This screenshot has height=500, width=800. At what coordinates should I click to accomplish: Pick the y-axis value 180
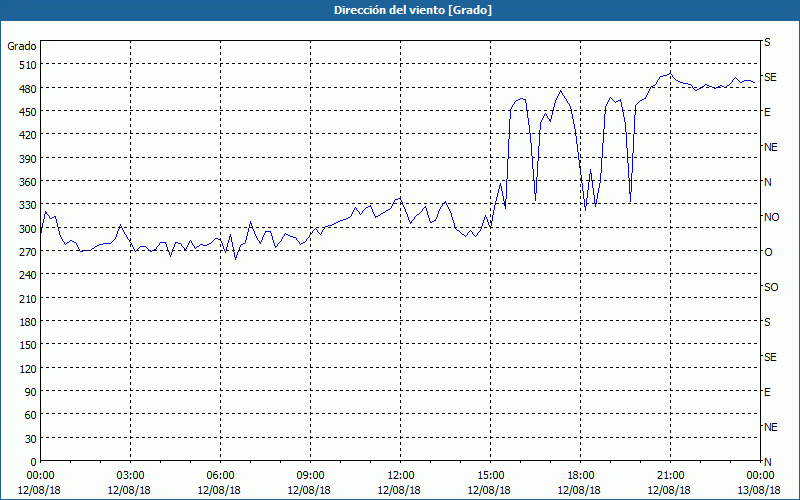[29, 322]
